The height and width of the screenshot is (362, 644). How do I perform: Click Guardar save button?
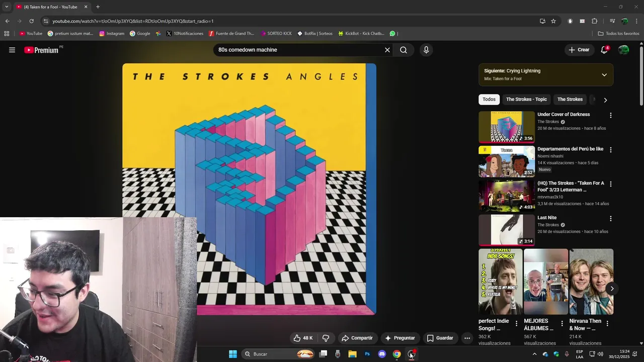[440, 338]
